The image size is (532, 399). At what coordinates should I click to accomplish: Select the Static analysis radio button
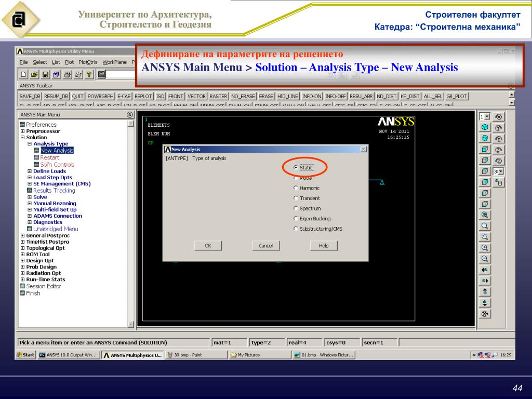click(x=296, y=168)
